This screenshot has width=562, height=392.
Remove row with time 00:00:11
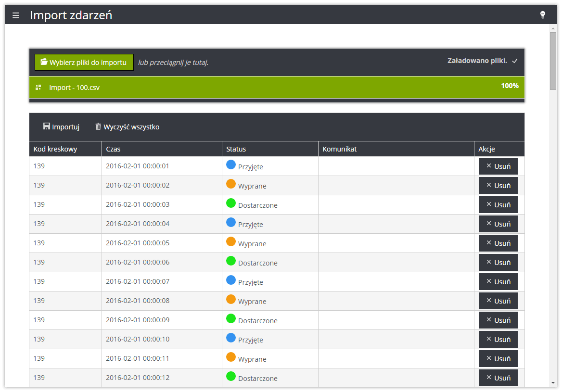[498, 359]
